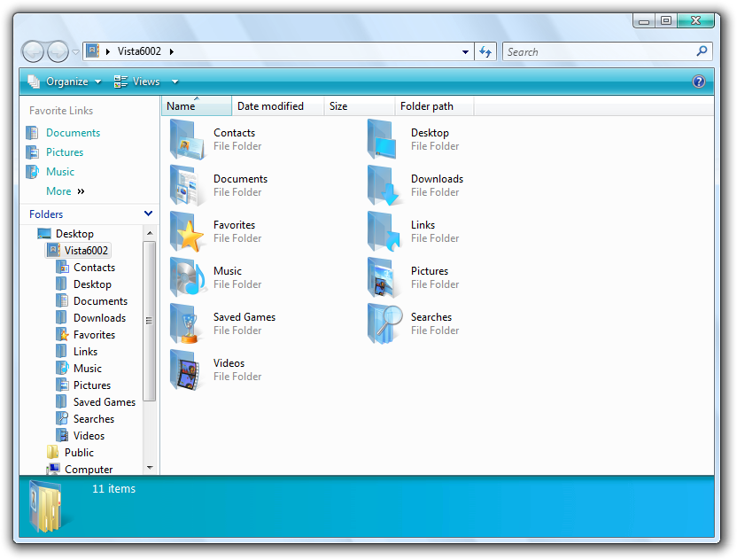
Task: Collapse the Folders pane chevron
Action: [148, 214]
